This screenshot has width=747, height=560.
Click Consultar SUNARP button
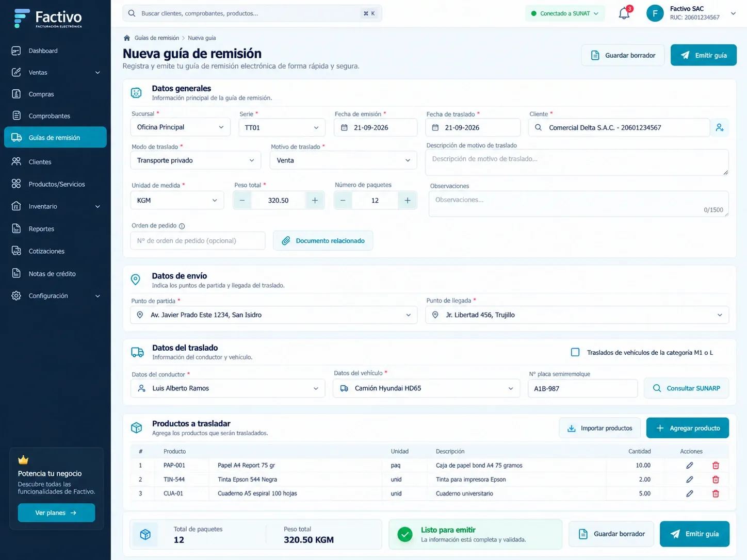[687, 388]
